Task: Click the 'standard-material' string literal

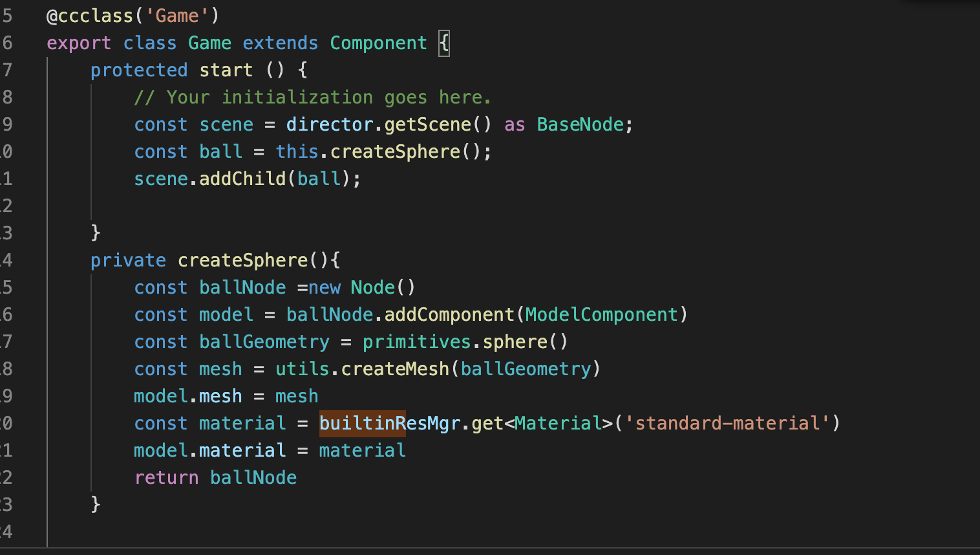Action: pos(727,423)
